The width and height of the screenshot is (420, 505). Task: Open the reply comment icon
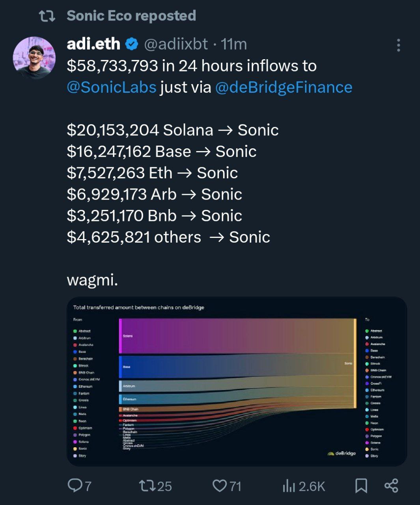pyautogui.click(x=75, y=486)
